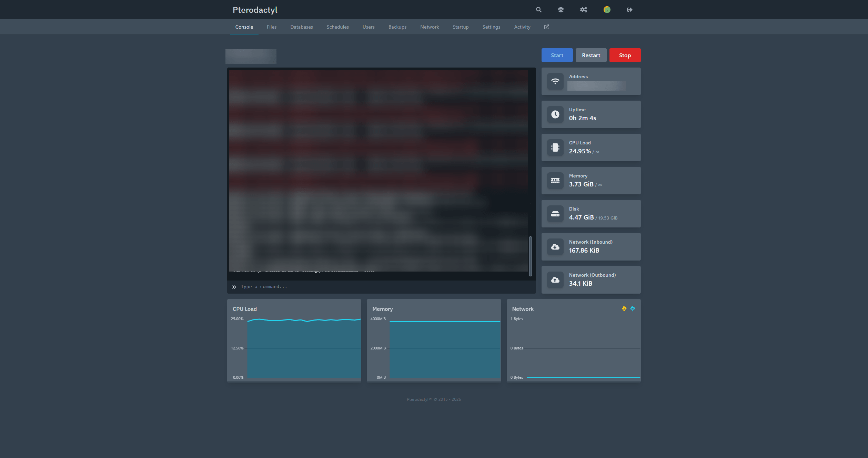Click the search magnifier icon in header
Image resolution: width=868 pixels, height=458 pixels.
[x=538, y=10]
